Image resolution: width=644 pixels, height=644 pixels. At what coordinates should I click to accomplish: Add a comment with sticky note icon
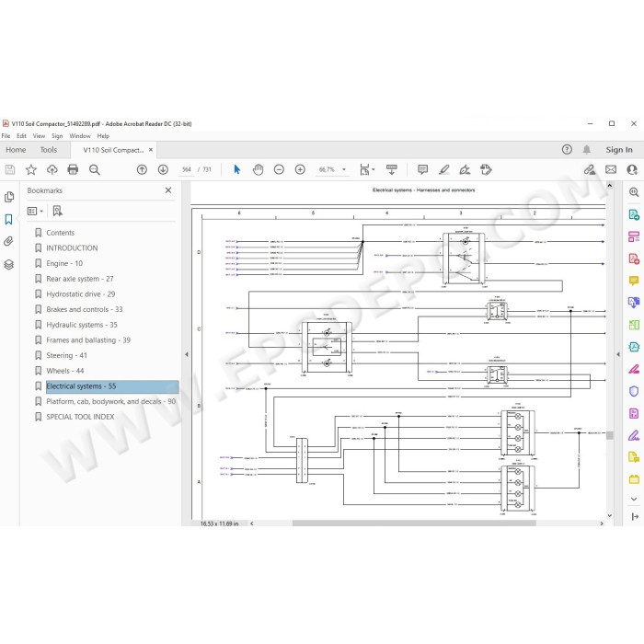(x=422, y=169)
